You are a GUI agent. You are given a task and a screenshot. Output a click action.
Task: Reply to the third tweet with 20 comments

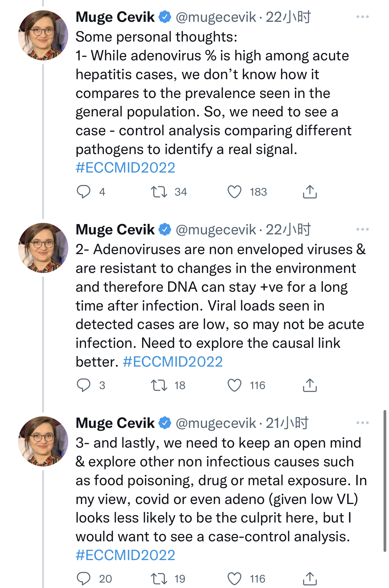click(84, 579)
